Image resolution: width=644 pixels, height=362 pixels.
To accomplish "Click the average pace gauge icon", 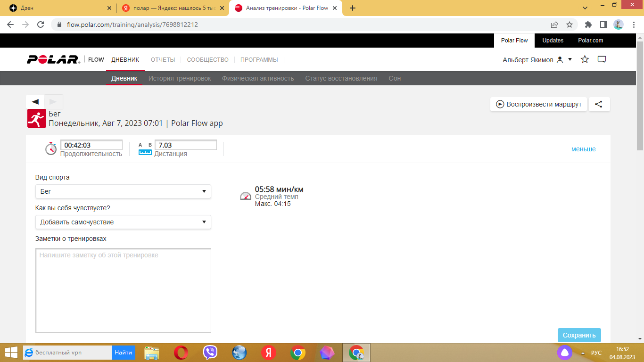I will point(246,196).
